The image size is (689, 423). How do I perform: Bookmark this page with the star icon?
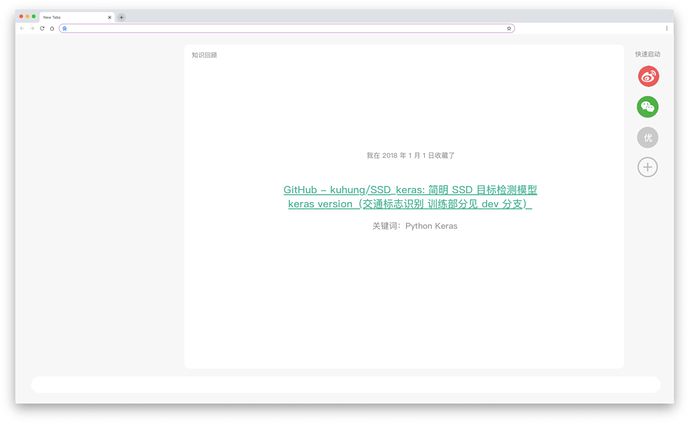pyautogui.click(x=509, y=28)
